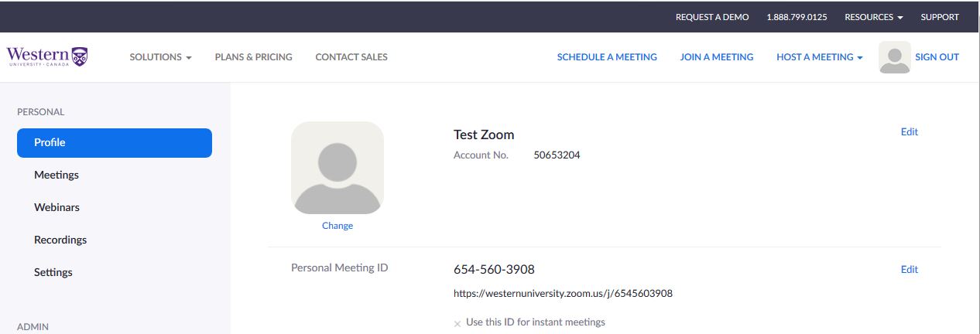Click Schedule a Meeting
Image resolution: width=980 pixels, height=334 pixels.
pos(607,57)
